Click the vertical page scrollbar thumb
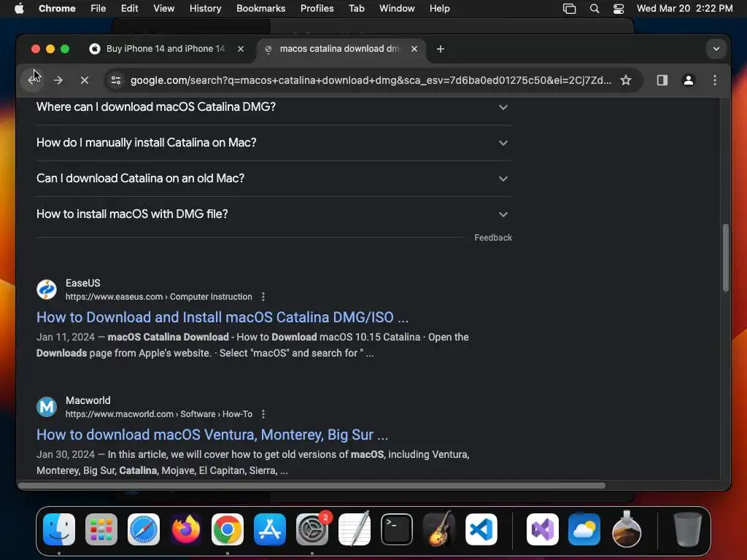The image size is (747, 560). 726,257
